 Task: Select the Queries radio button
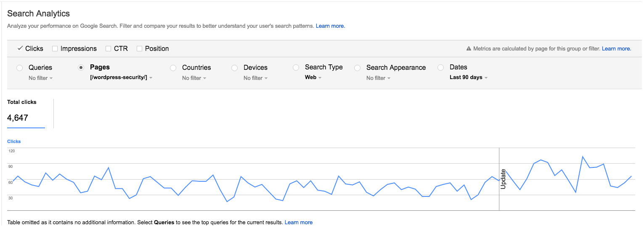19,68
